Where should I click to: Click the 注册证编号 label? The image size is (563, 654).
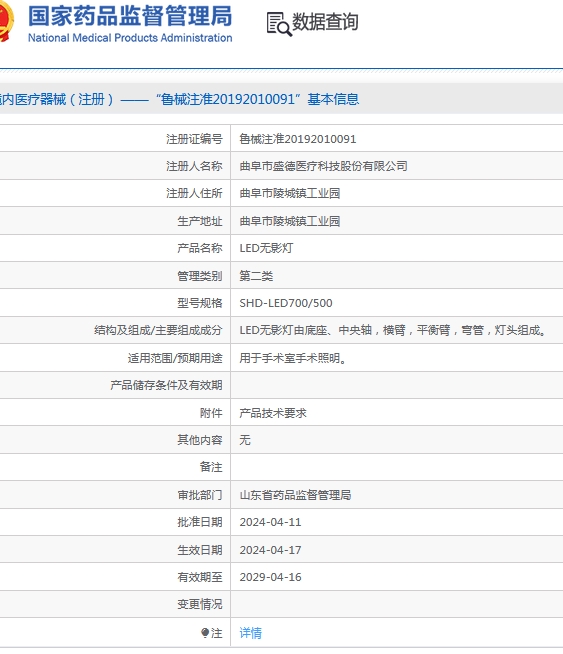click(x=194, y=139)
